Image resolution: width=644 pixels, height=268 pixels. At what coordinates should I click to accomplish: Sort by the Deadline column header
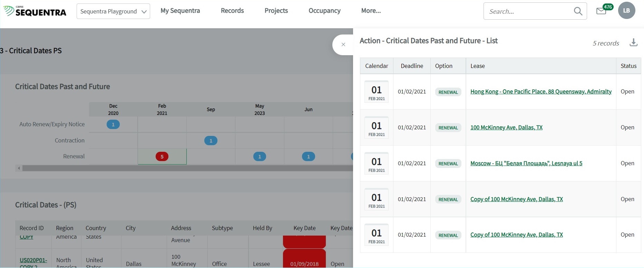click(412, 66)
